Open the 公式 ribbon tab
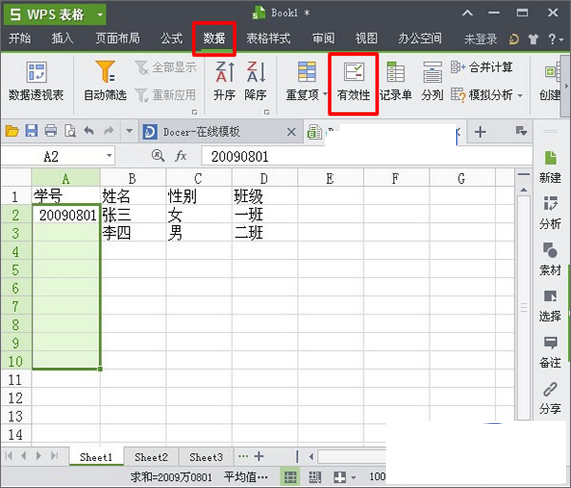Image resolution: width=571 pixels, height=488 pixels. click(x=172, y=38)
